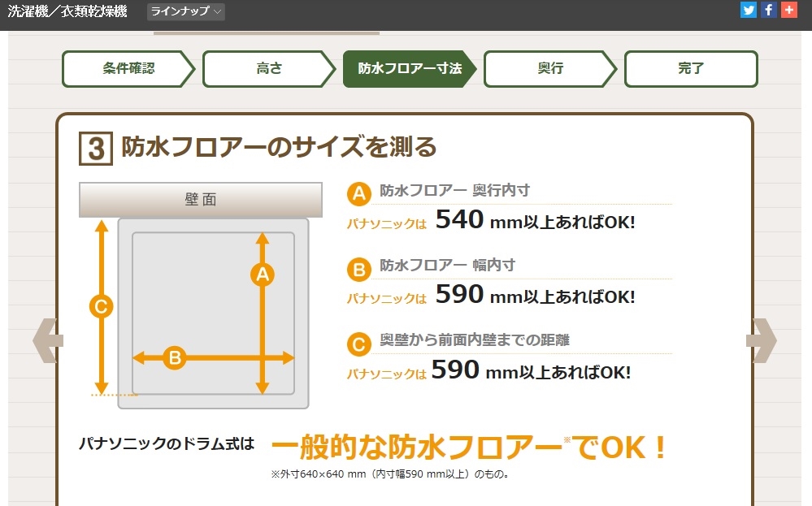This screenshot has height=506, width=812.
Task: Click orange B badge beside 幅内寸 heading
Action: (358, 269)
